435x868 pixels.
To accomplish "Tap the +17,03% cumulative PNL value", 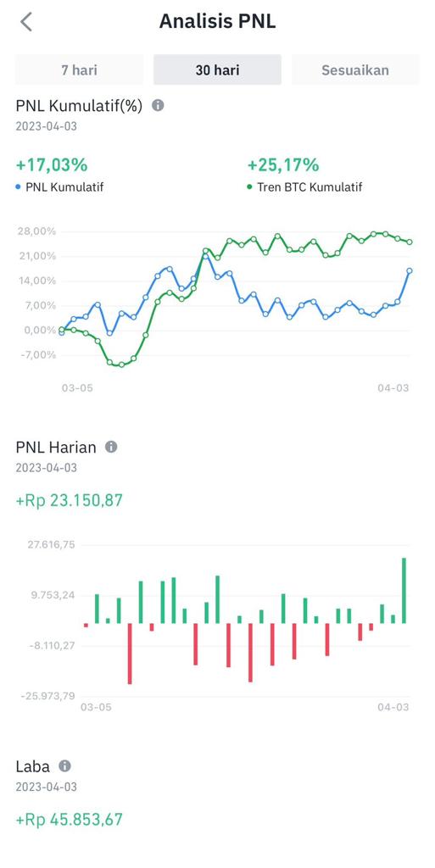I will click(x=52, y=165).
